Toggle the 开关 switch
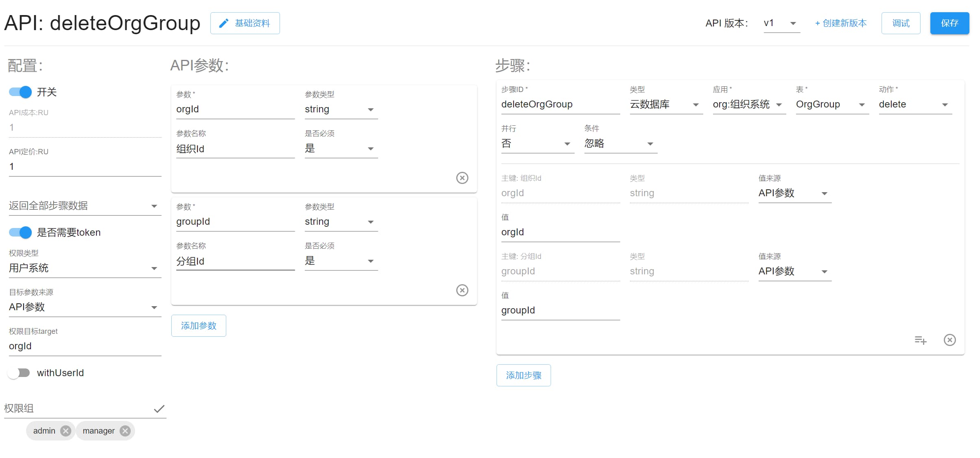980x458 pixels. [20, 92]
